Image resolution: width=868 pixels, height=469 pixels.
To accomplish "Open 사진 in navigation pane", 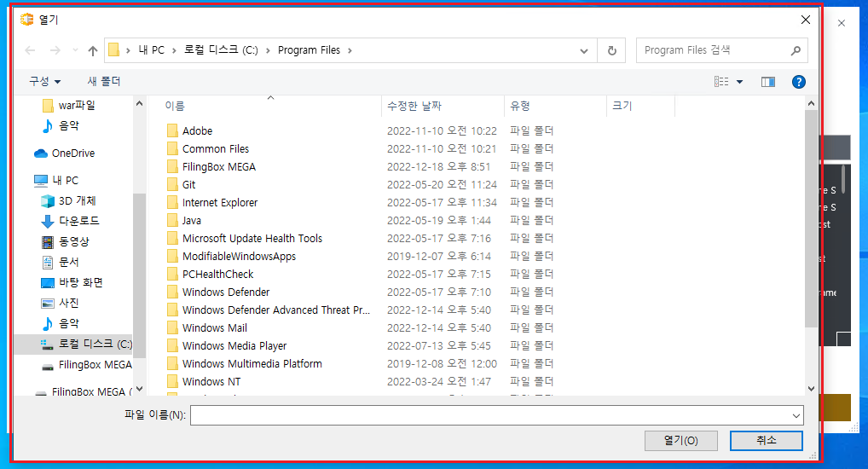I will (60, 303).
